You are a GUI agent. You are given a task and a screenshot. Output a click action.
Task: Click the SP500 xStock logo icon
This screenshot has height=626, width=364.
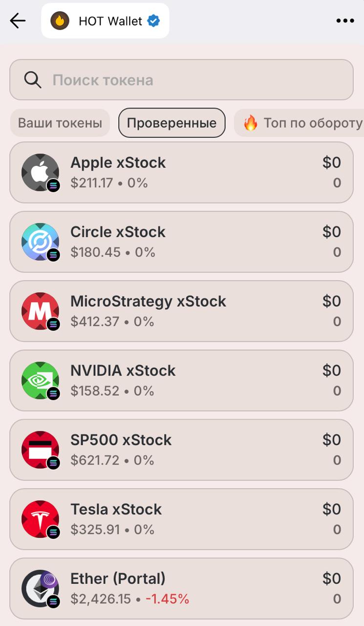pyautogui.click(x=41, y=450)
